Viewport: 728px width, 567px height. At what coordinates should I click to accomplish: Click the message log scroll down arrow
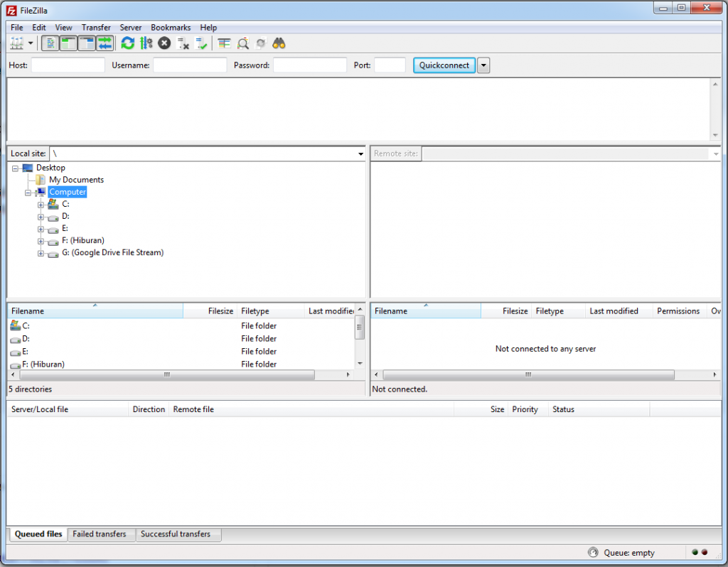[x=715, y=135]
